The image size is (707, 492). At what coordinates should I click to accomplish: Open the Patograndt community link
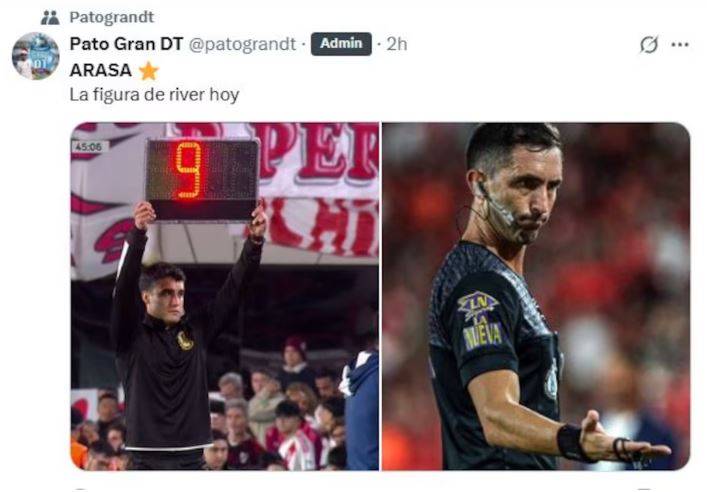click(x=111, y=17)
